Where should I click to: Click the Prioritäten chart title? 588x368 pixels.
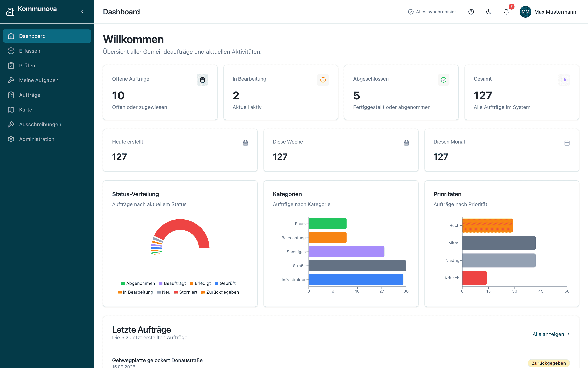(x=447, y=194)
